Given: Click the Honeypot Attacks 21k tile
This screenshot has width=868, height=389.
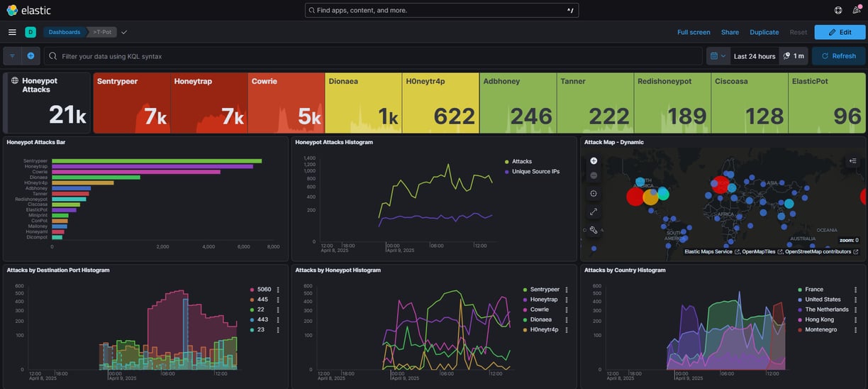Looking at the screenshot, I should 47,103.
